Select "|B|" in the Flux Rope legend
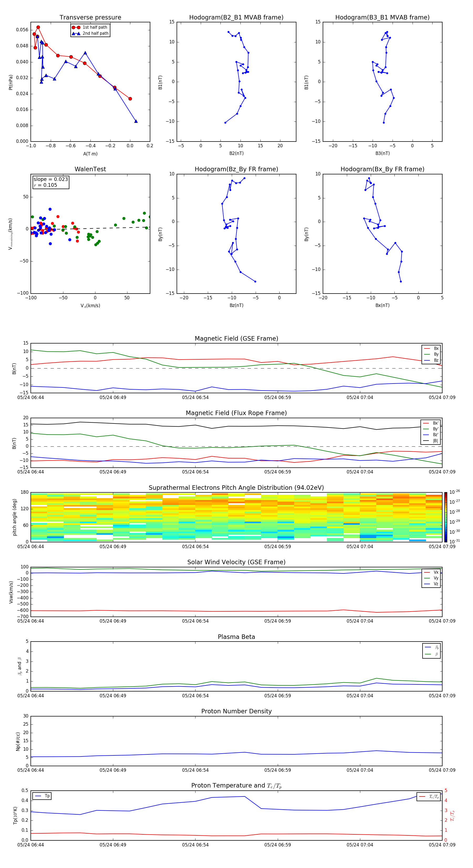473x868 pixels. pyautogui.click(x=431, y=441)
